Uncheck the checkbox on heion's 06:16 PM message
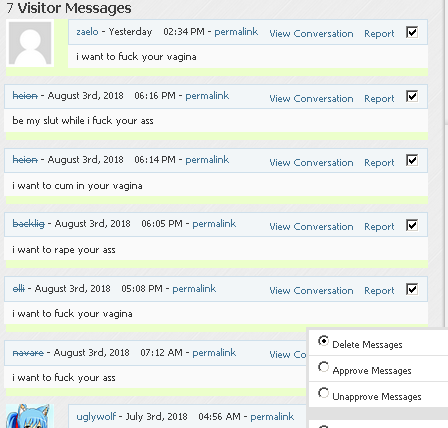The image size is (448, 428). tap(412, 97)
